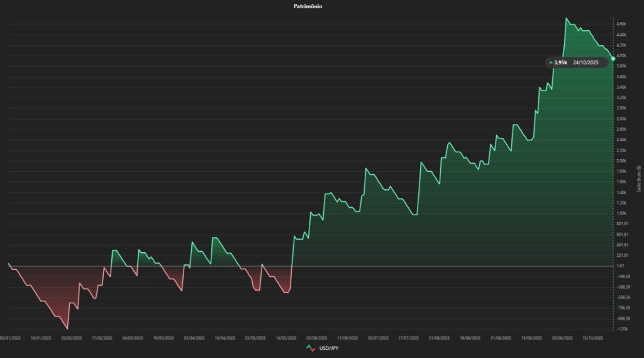
Task: Click the green up-arrow in the tooltip
Action: tap(551, 63)
